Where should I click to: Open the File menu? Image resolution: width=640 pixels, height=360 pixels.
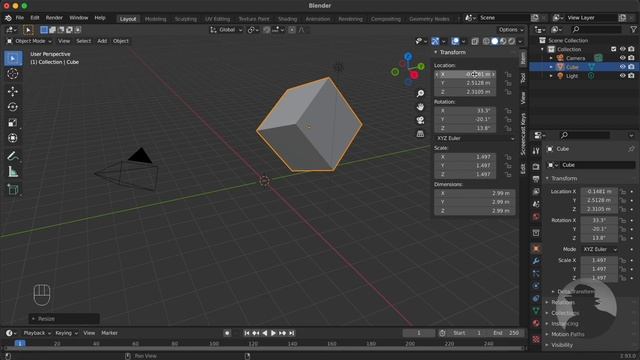coord(20,18)
